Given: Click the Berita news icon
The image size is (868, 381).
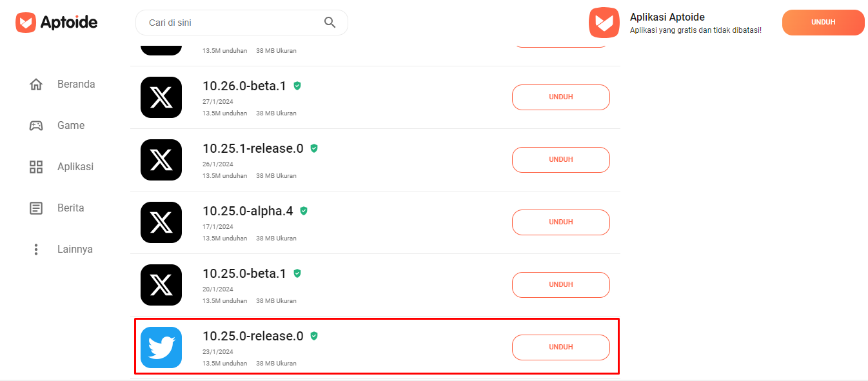Looking at the screenshot, I should (36, 208).
